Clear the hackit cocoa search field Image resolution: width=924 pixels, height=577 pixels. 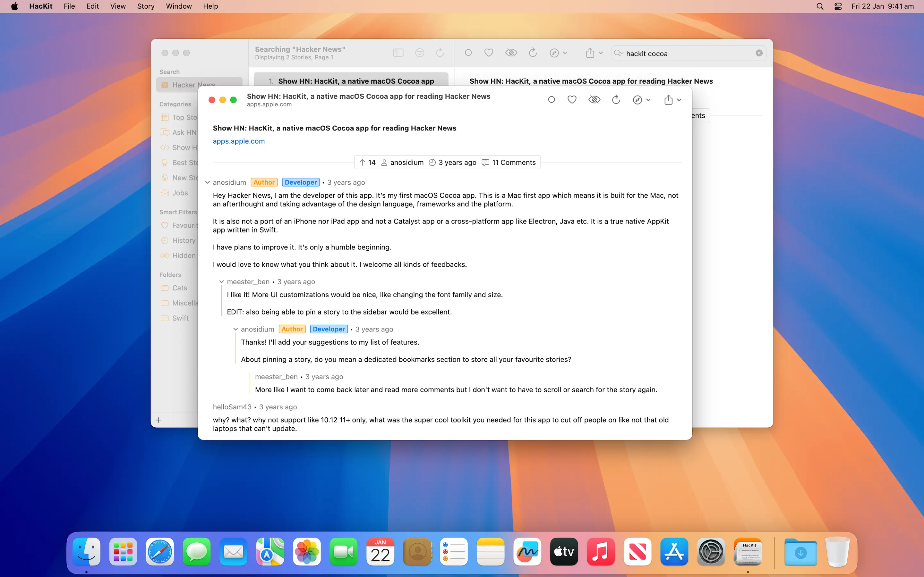click(x=759, y=53)
